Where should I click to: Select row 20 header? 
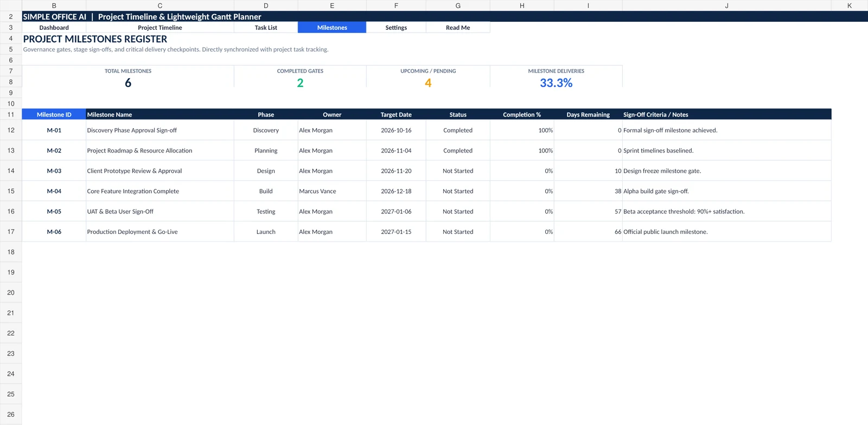pos(11,293)
